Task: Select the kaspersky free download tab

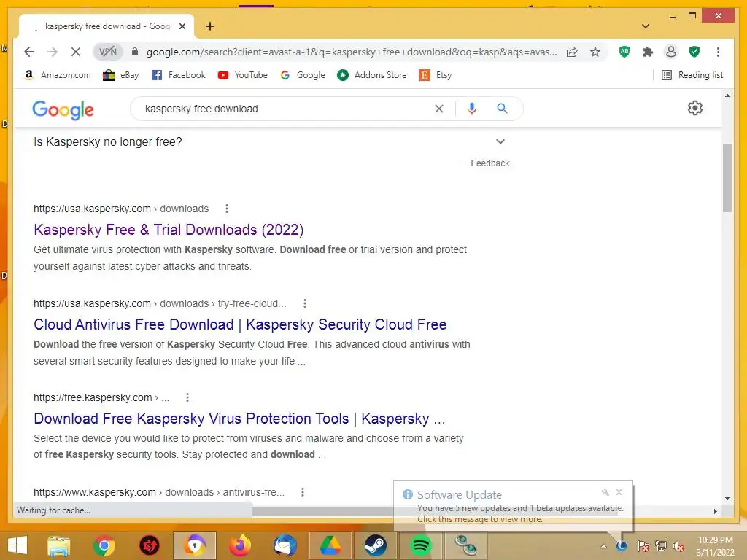Action: pos(107,26)
